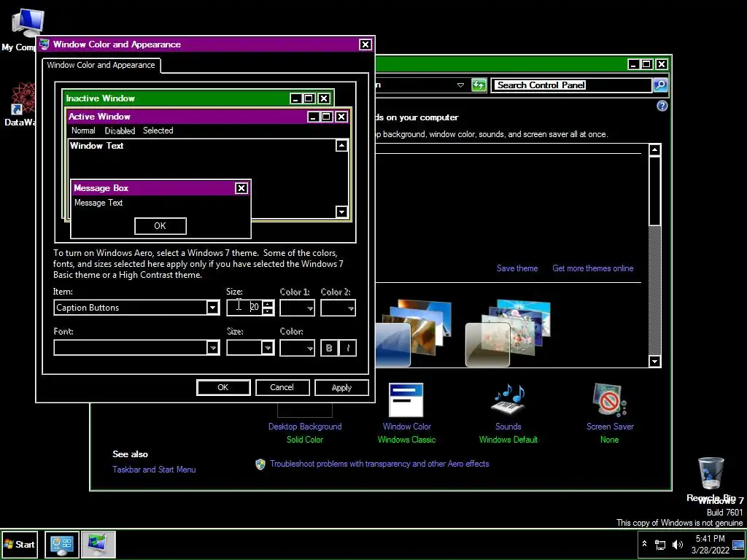Maximize the Personalization window
747x560 pixels.
(647, 64)
